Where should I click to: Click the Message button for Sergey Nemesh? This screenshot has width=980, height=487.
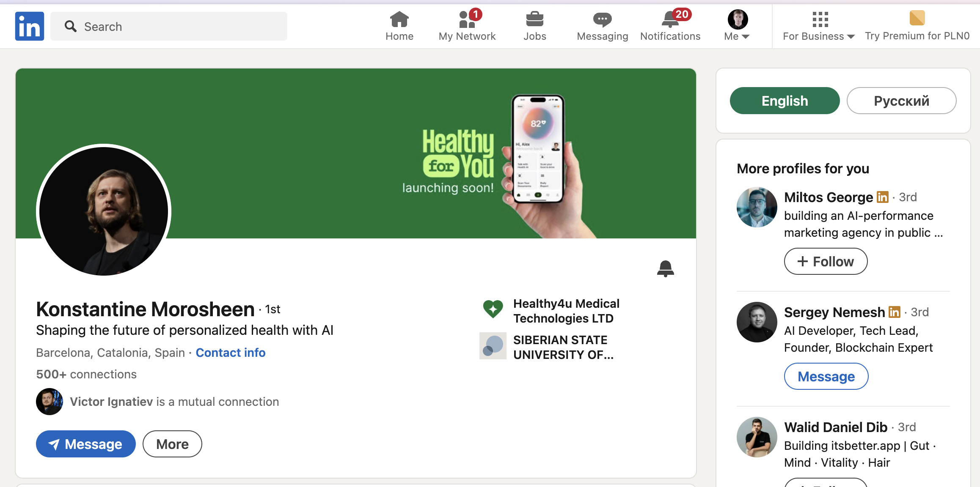[x=826, y=376]
